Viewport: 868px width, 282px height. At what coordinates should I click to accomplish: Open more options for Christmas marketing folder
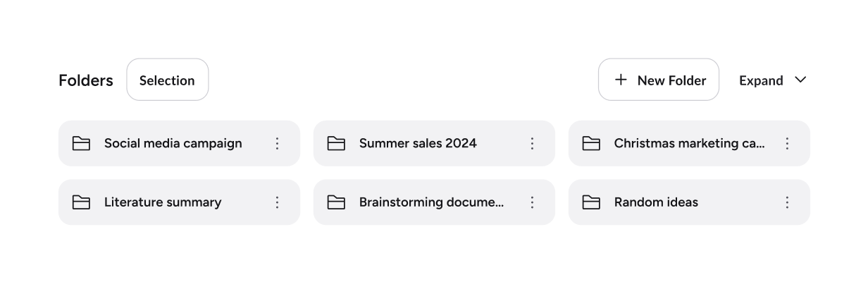[x=787, y=144]
